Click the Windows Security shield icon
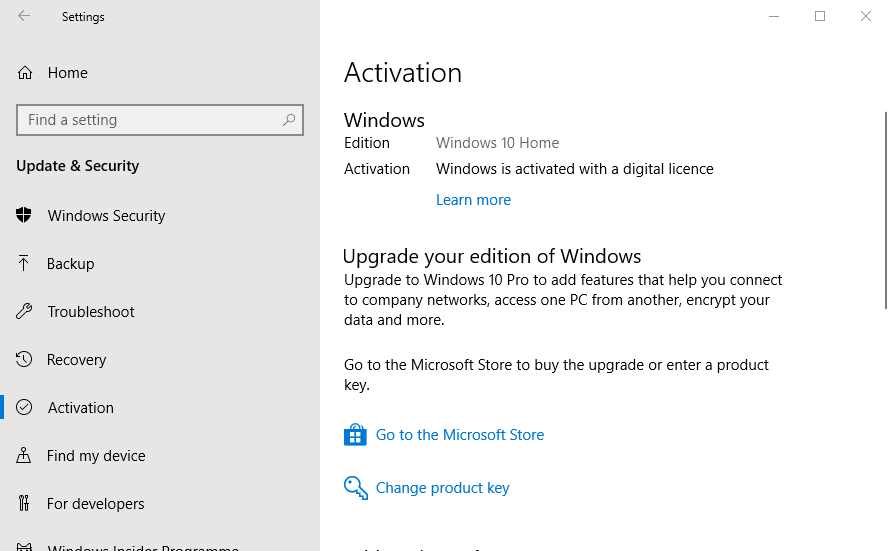The image size is (889, 551). (x=25, y=216)
